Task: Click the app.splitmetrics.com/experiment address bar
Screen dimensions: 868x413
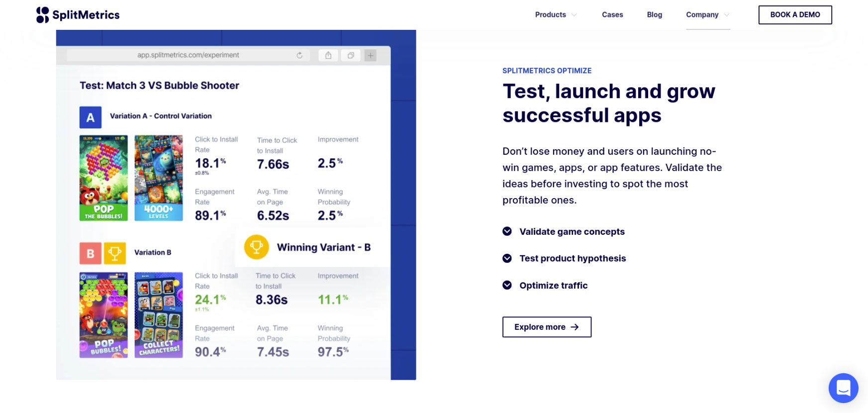Action: pos(188,55)
